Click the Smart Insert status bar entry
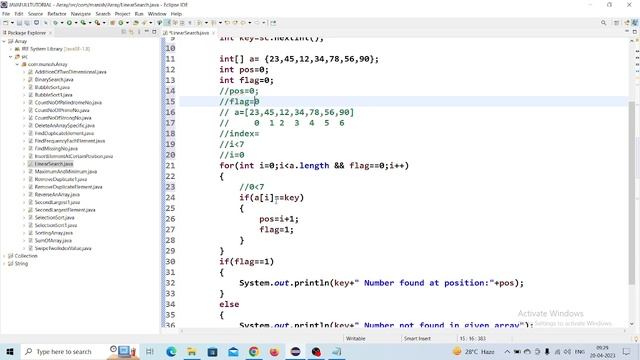640x360 pixels. pyautogui.click(x=417, y=338)
